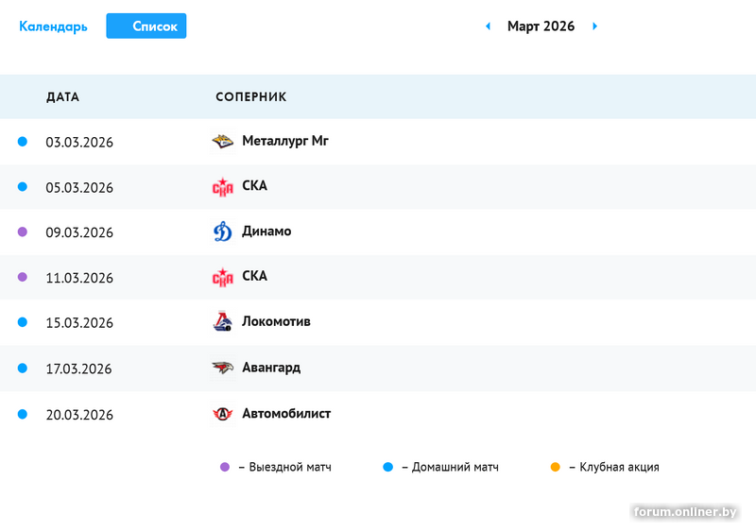756x532 pixels.
Task: Click the ДАТА column header
Action: coord(62,97)
